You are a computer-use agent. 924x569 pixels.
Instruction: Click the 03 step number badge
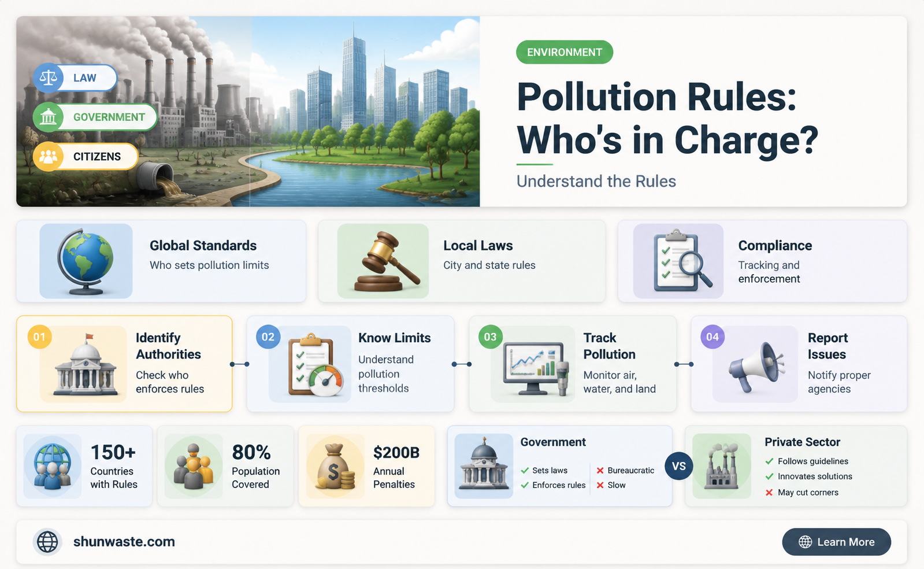point(490,337)
